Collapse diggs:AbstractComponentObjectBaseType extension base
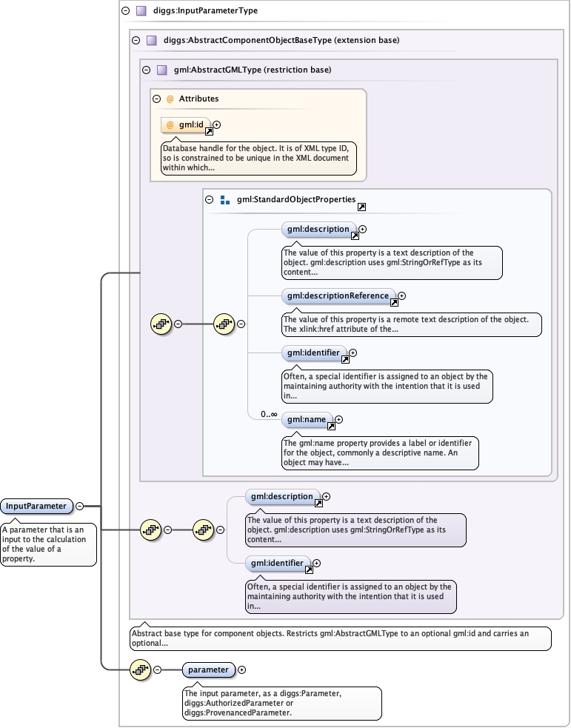The image size is (571, 728). (136, 41)
